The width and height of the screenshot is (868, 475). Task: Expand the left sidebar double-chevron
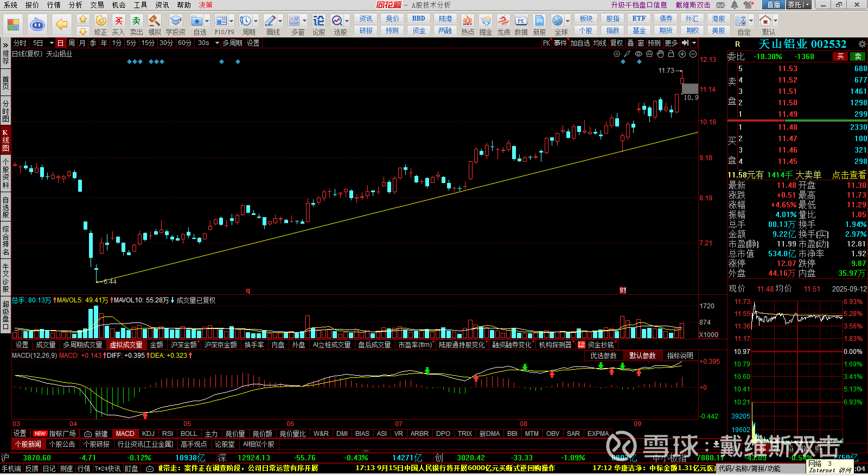(5, 45)
